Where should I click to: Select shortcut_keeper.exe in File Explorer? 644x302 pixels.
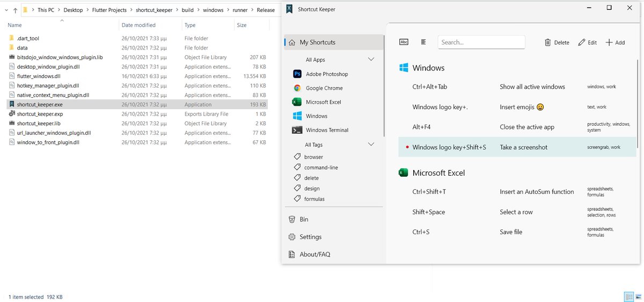pos(40,105)
